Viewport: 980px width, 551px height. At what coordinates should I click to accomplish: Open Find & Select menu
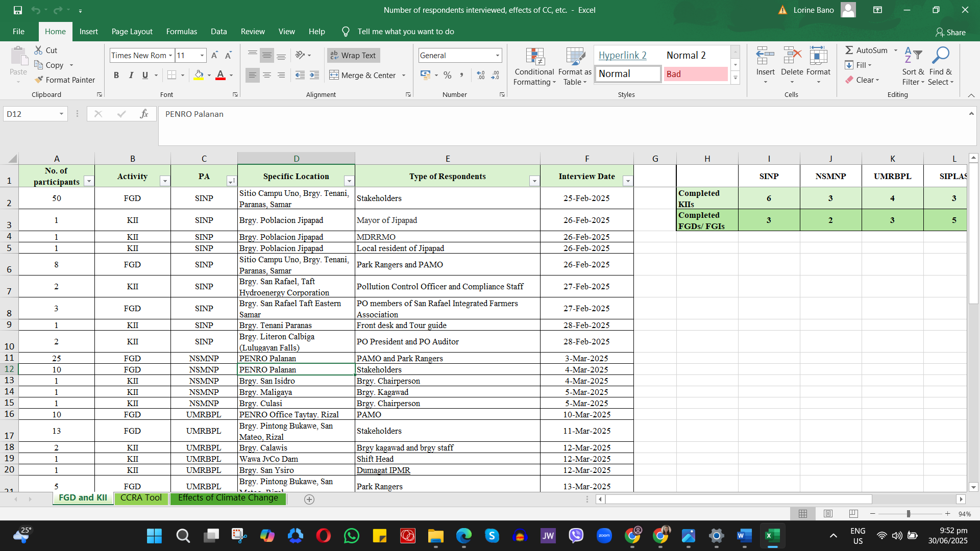point(941,67)
